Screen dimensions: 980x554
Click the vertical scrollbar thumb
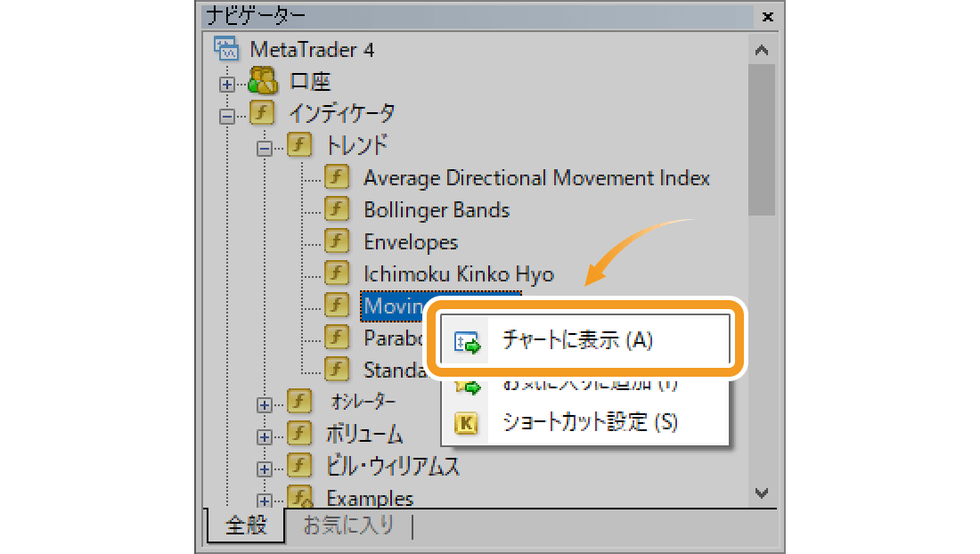pos(761,139)
